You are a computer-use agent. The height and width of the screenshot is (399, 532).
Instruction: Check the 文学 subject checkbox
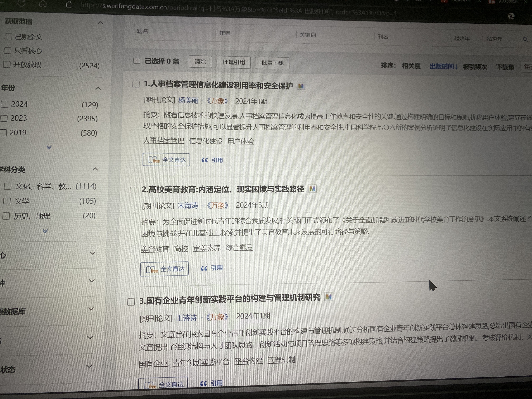(x=7, y=201)
